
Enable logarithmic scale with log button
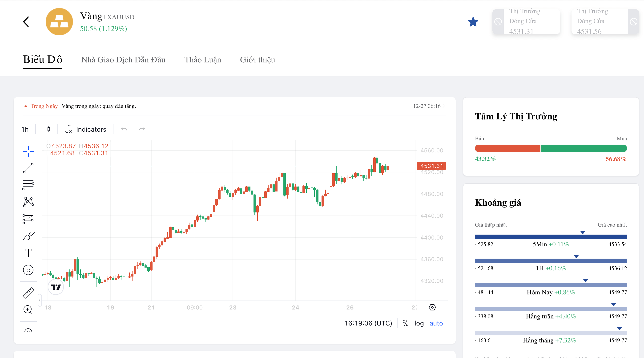tap(419, 323)
